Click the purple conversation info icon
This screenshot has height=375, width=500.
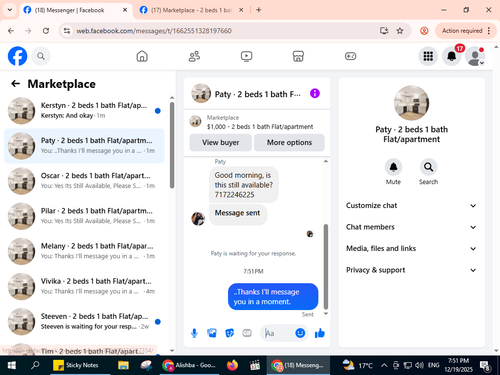tap(315, 93)
